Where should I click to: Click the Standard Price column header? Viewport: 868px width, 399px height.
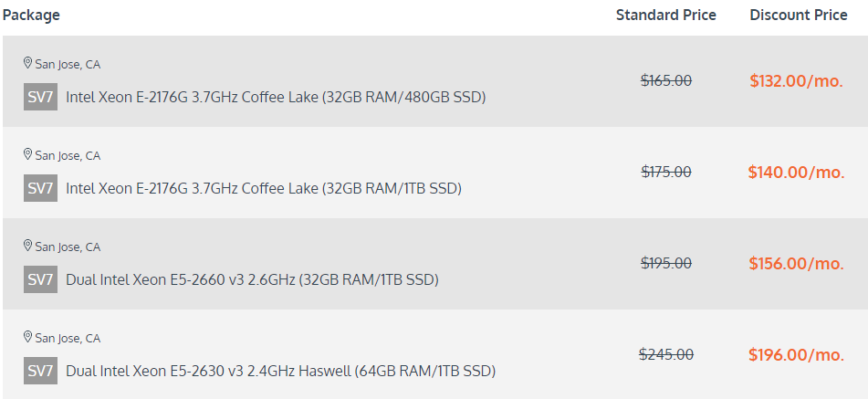click(x=666, y=16)
